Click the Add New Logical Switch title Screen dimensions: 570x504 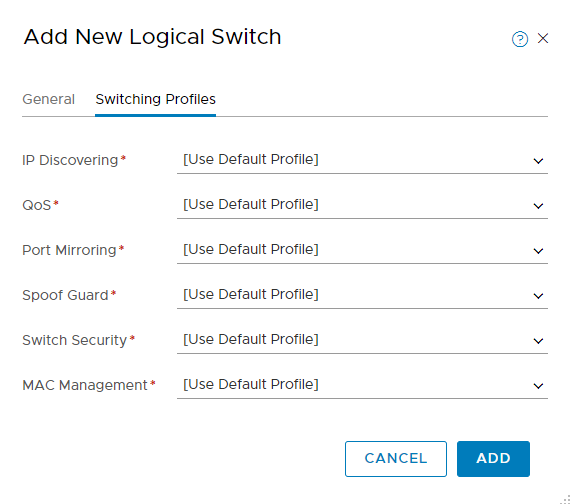152,37
